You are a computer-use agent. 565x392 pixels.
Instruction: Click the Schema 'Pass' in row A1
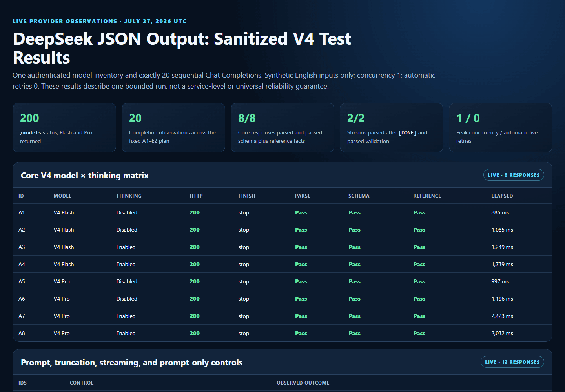point(354,212)
